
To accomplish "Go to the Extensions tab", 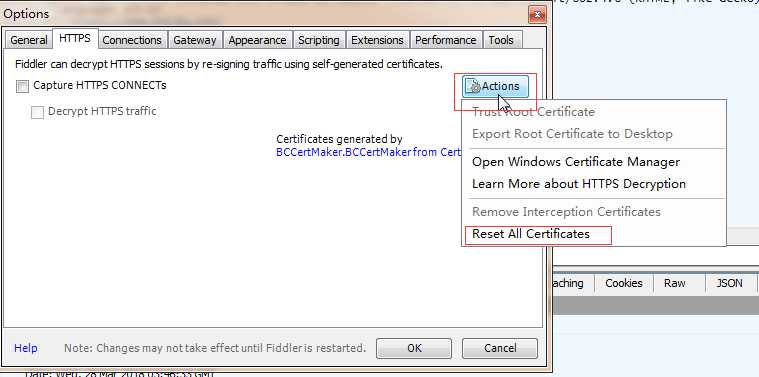I will click(x=377, y=40).
